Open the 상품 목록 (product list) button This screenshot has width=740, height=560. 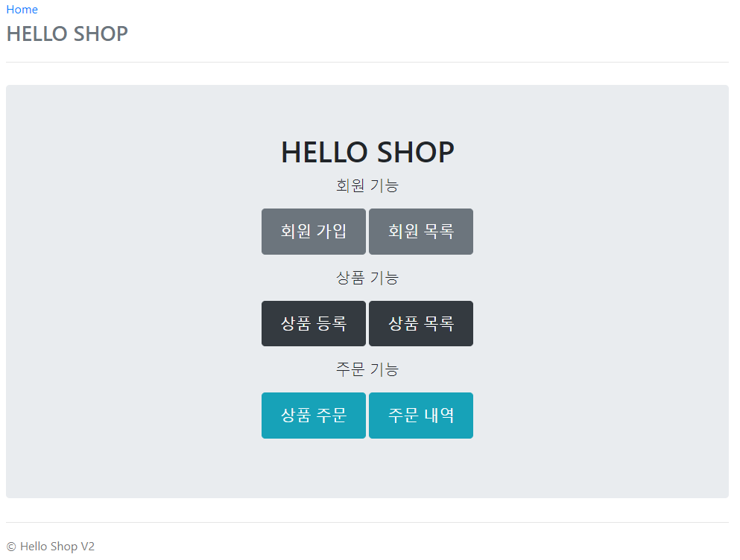pyautogui.click(x=420, y=323)
